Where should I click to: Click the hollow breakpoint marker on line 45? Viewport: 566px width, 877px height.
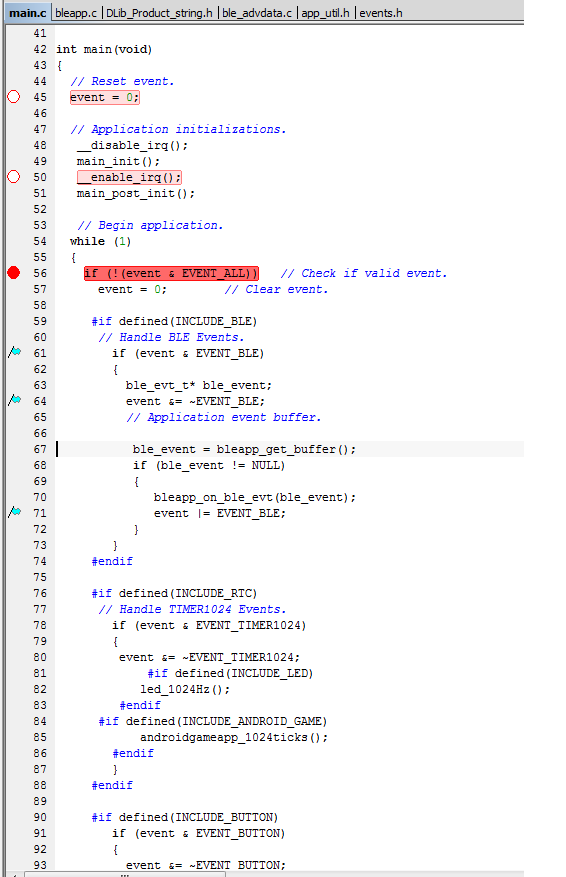click(x=13, y=97)
